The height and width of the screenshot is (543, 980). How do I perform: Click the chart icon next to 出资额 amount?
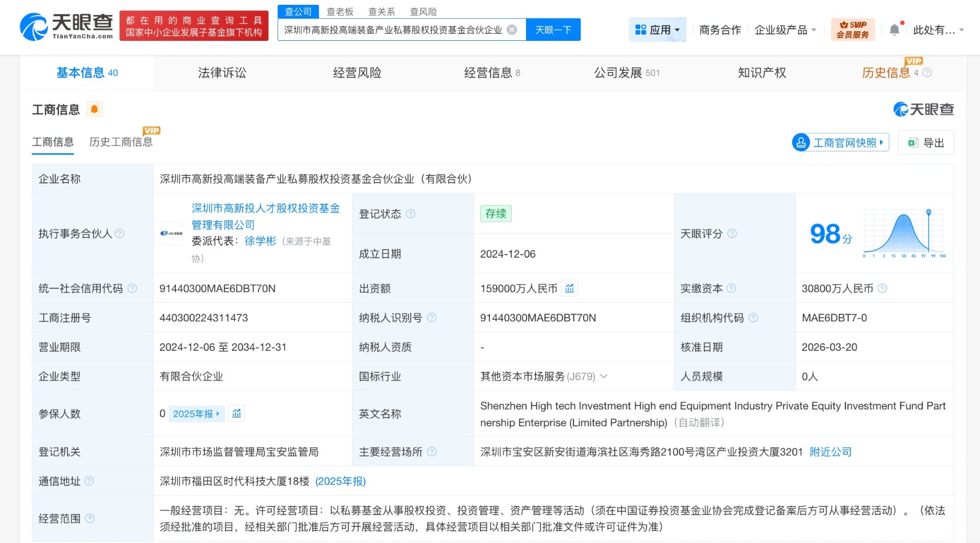569,288
